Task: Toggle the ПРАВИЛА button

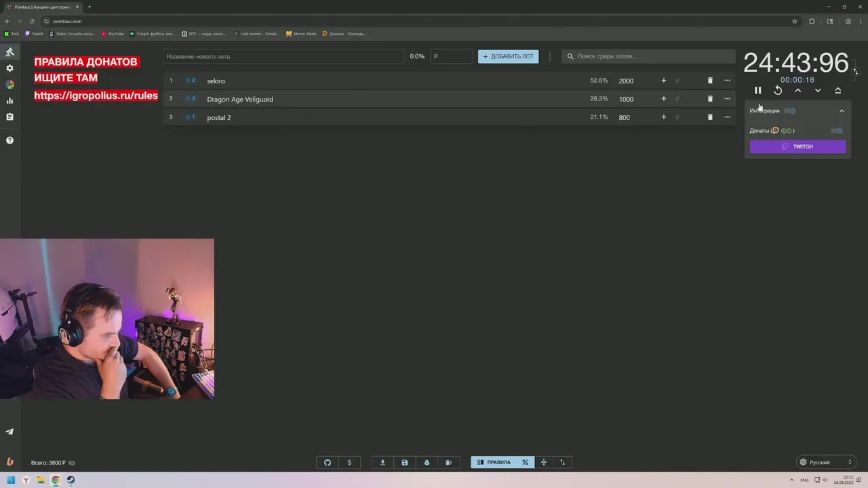Action: (494, 462)
